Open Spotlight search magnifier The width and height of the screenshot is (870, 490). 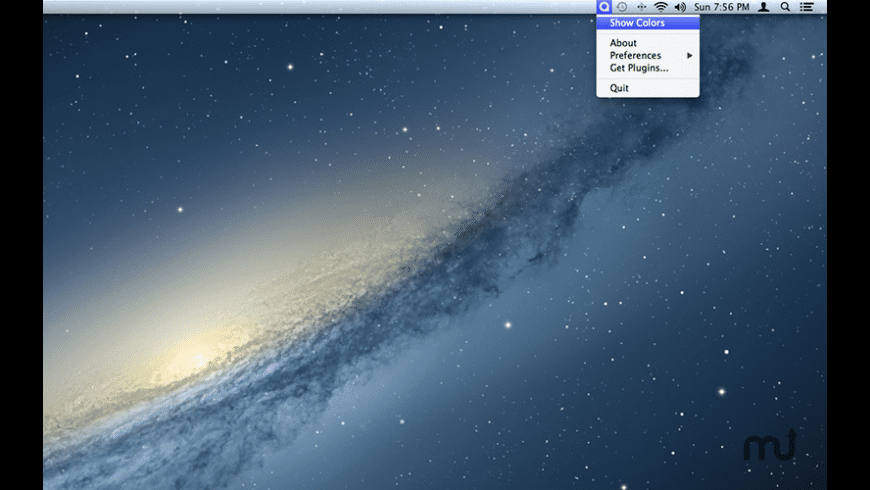pyautogui.click(x=785, y=6)
